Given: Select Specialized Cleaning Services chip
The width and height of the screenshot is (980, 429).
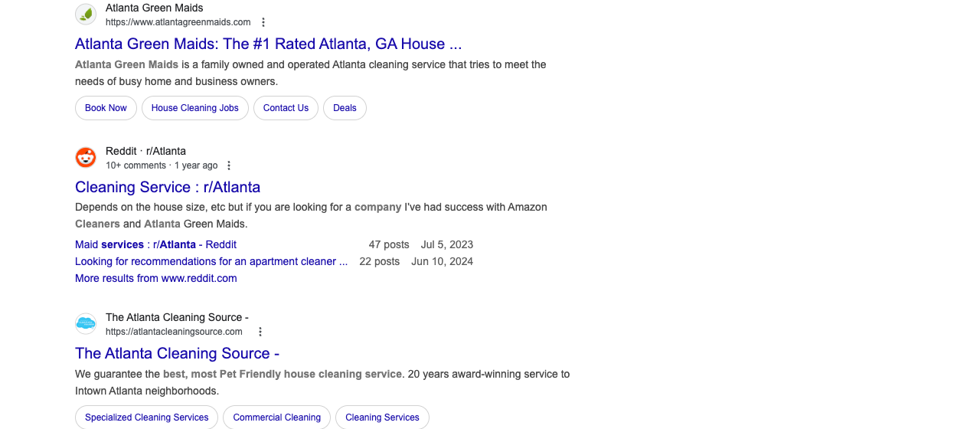Looking at the screenshot, I should pyautogui.click(x=147, y=418).
